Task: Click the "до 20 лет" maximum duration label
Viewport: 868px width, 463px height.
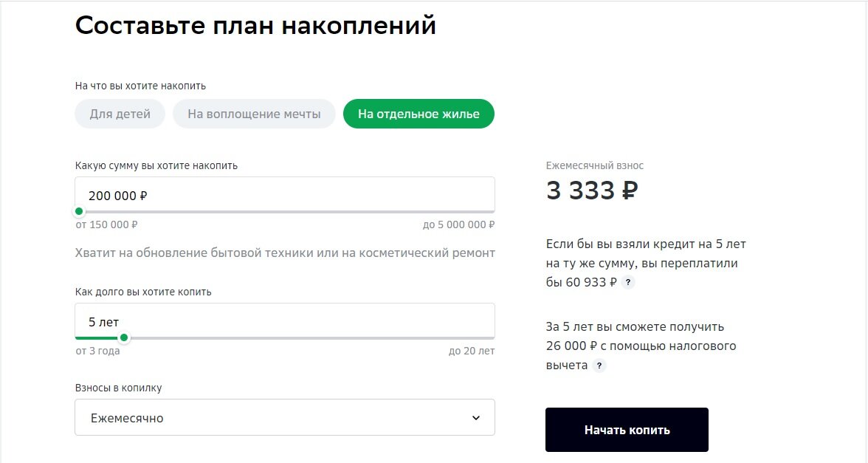Action: [x=478, y=351]
